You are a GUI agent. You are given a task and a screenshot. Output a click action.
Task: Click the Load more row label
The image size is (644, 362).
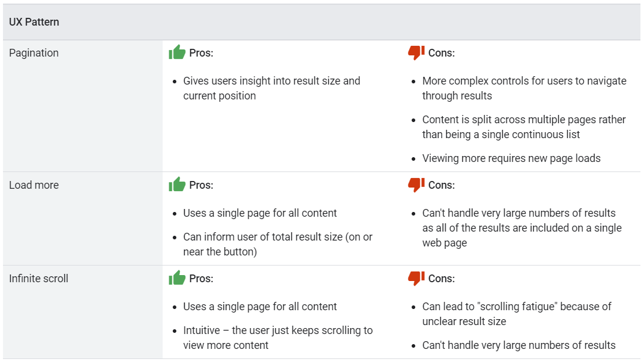pos(34,185)
